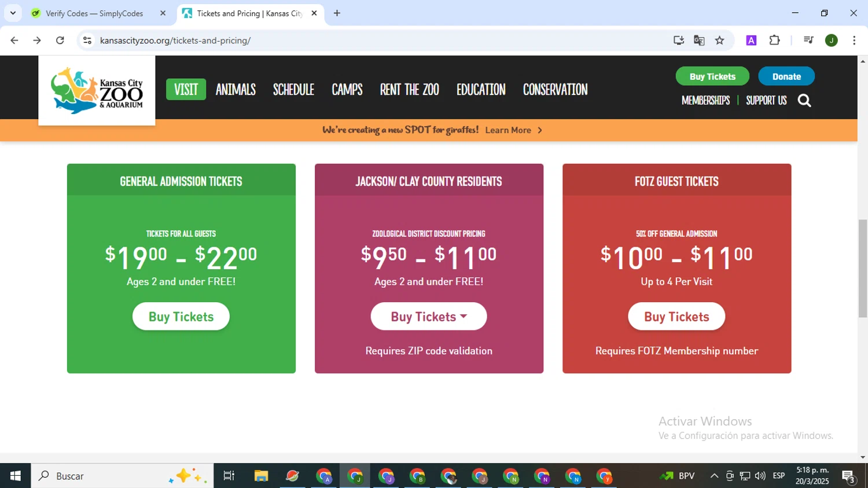Image resolution: width=868 pixels, height=488 pixels.
Task: Reload the page with the refresh icon
Action: (60, 41)
